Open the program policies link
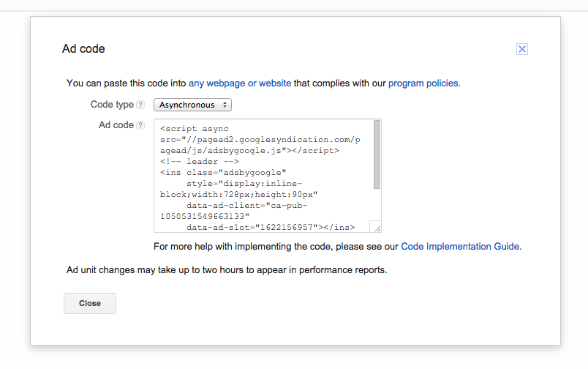 tap(423, 83)
